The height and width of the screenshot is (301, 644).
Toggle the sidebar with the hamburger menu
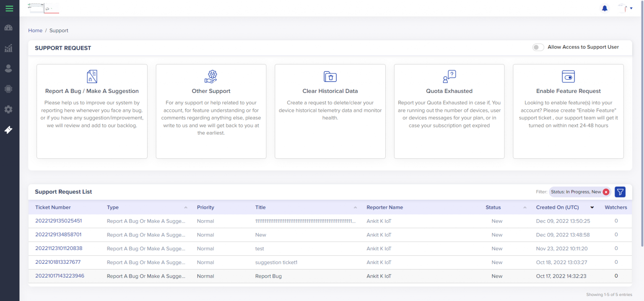pyautogui.click(x=9, y=8)
